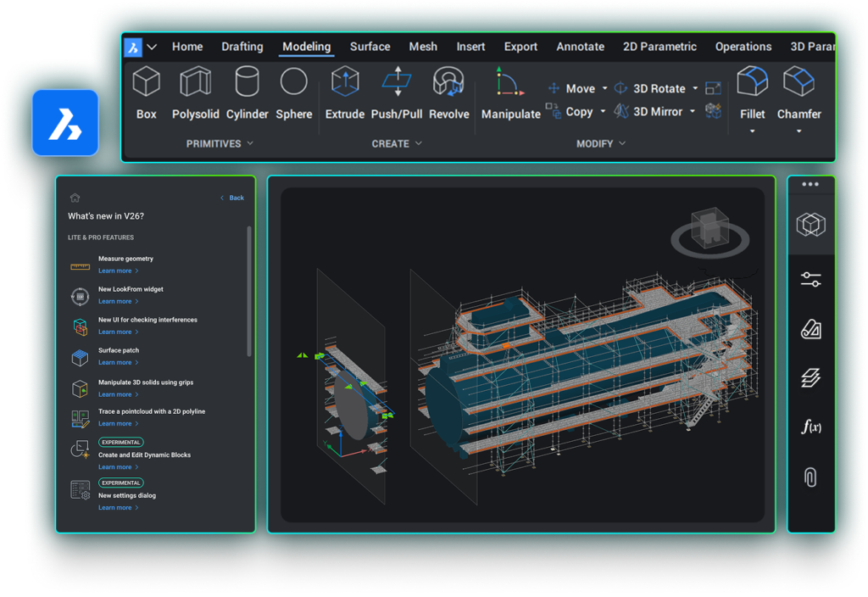This screenshot has height=597, width=868.
Task: Select the Sphere tool
Action: tap(294, 83)
